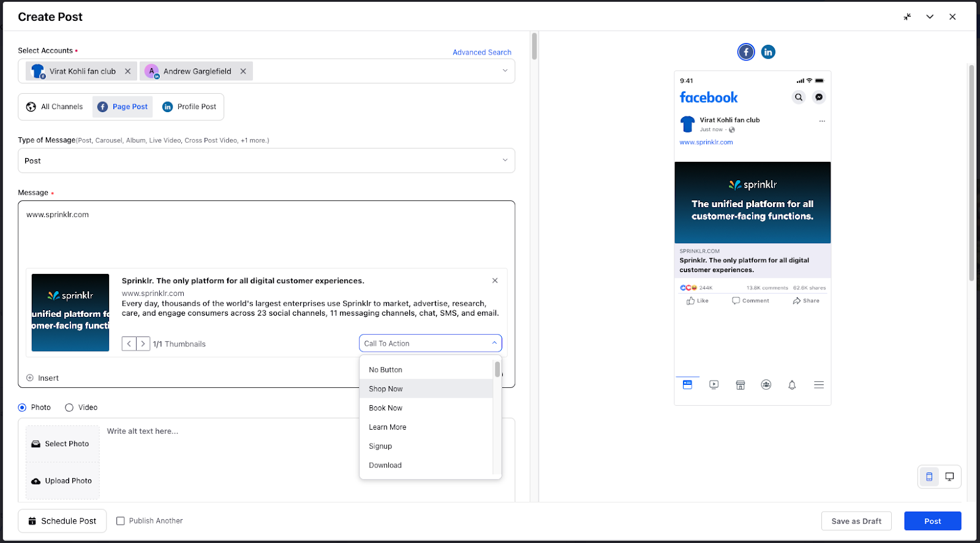Collapse the Create Post dialog to smaller view

[907, 17]
